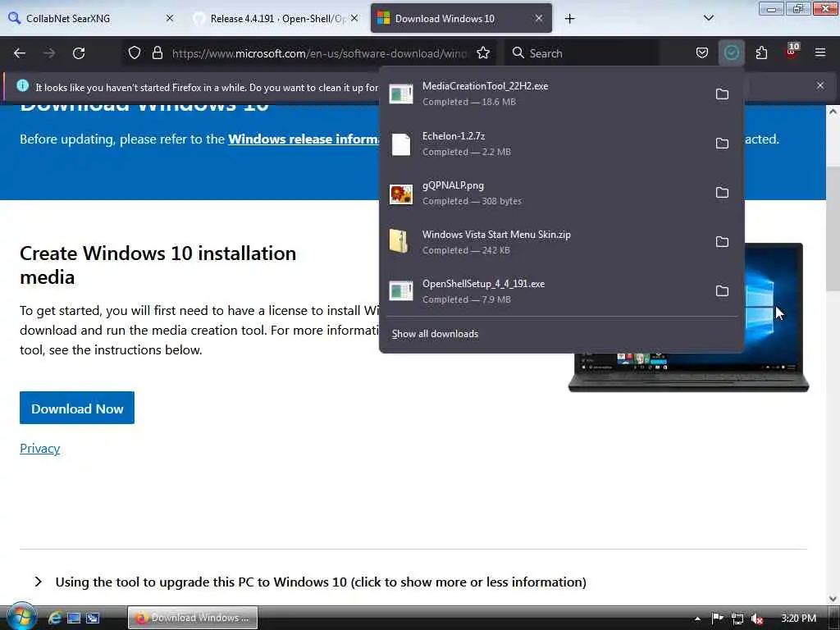Open Windows Vista Start Menu Skin.zip download
The image size is (840, 630).
click(x=544, y=242)
